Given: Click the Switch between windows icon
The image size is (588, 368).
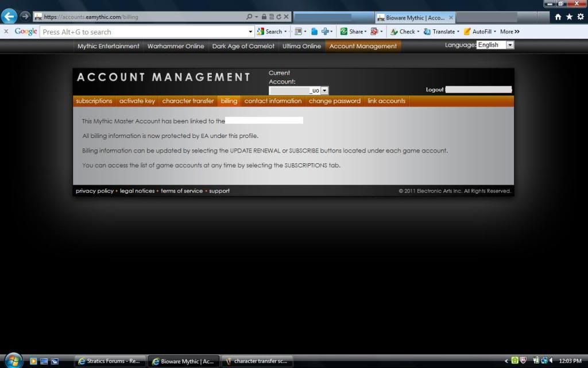Looking at the screenshot, I should 55,361.
